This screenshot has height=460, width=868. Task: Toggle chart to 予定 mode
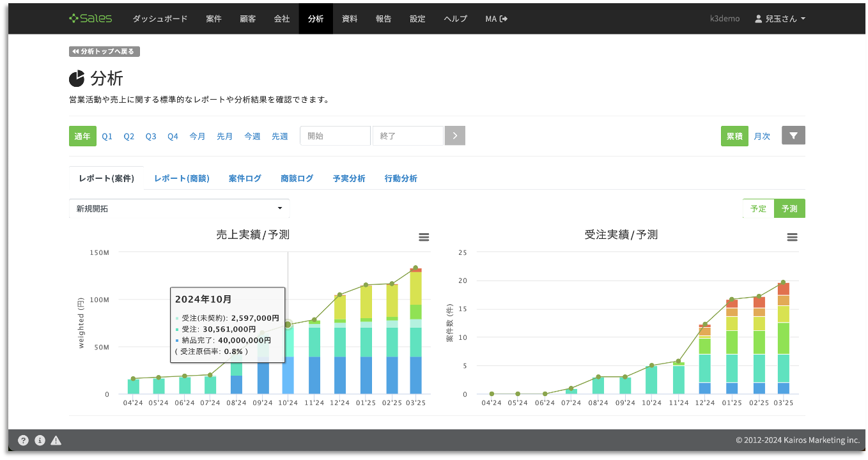point(758,208)
